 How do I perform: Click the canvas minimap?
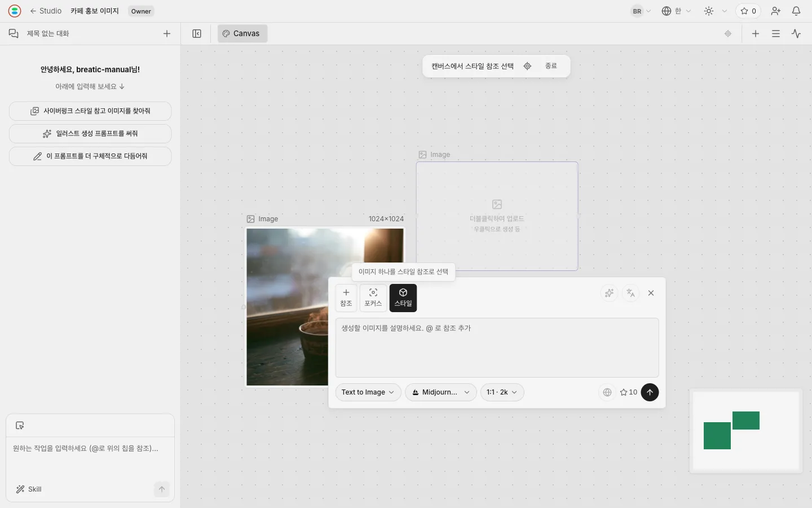(x=745, y=431)
